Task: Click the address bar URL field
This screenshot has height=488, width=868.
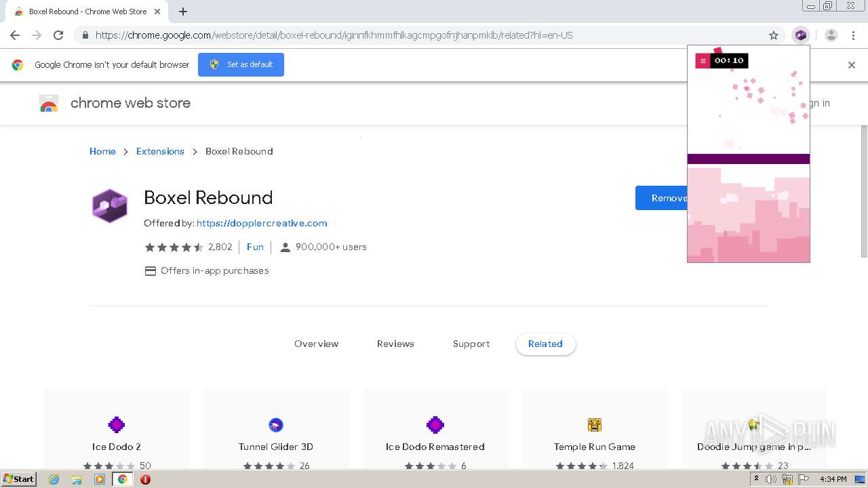Action: 427,35
